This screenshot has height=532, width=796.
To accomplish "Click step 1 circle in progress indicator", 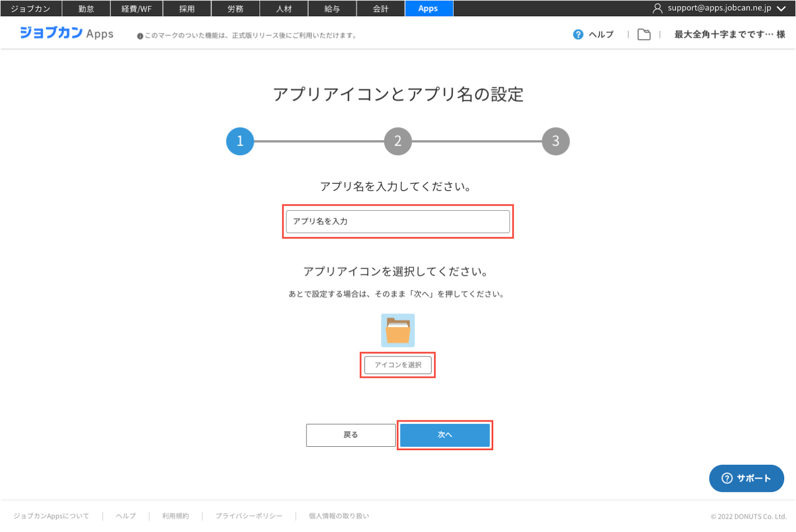I will click(240, 141).
